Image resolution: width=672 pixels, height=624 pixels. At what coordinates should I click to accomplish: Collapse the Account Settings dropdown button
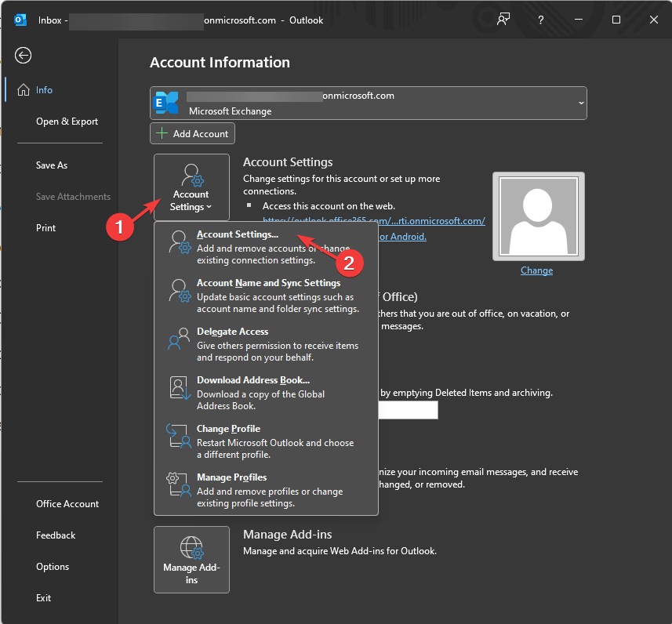pos(191,187)
